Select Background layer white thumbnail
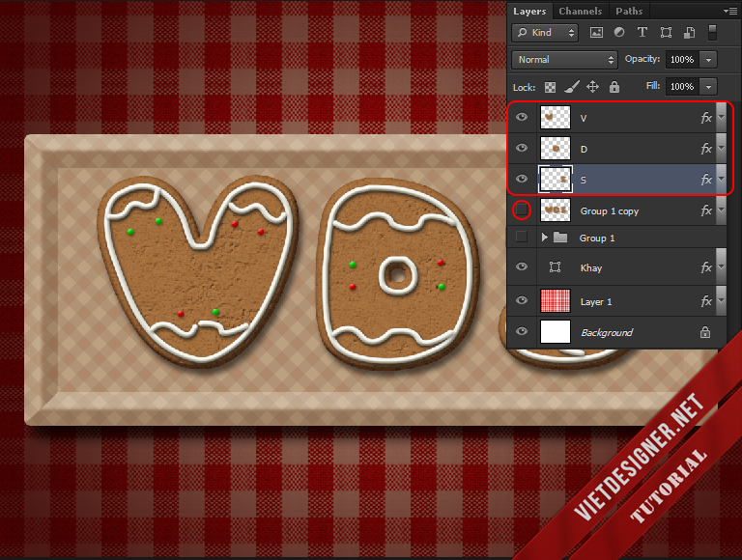Viewport: 742px width, 560px height. pos(556,331)
